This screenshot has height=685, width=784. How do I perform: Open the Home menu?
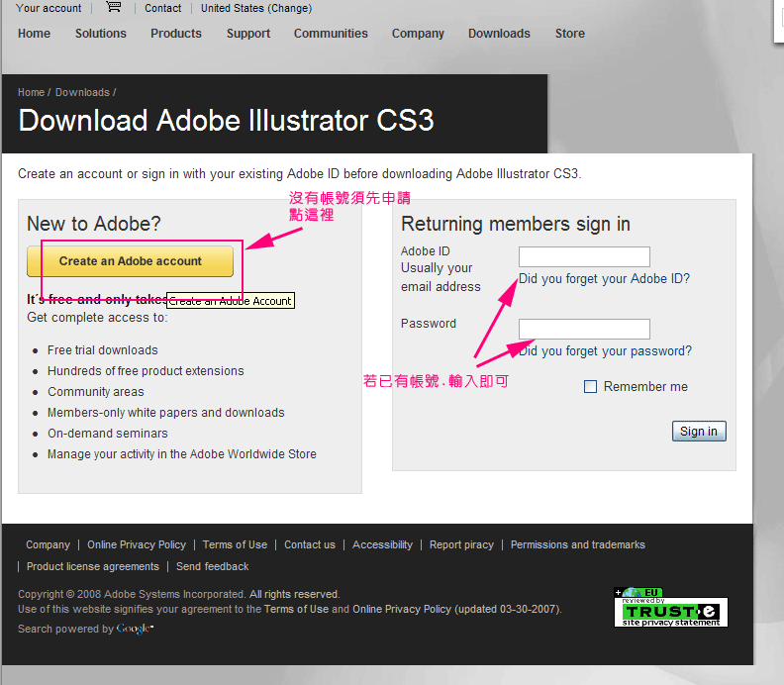(34, 34)
